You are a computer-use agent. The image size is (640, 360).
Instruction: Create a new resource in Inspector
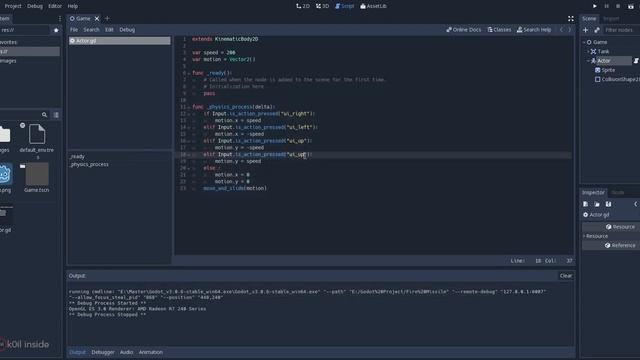tap(585, 204)
